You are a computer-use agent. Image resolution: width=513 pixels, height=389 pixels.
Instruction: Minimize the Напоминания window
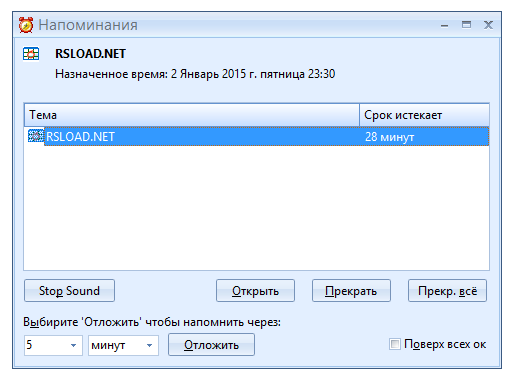pos(444,26)
